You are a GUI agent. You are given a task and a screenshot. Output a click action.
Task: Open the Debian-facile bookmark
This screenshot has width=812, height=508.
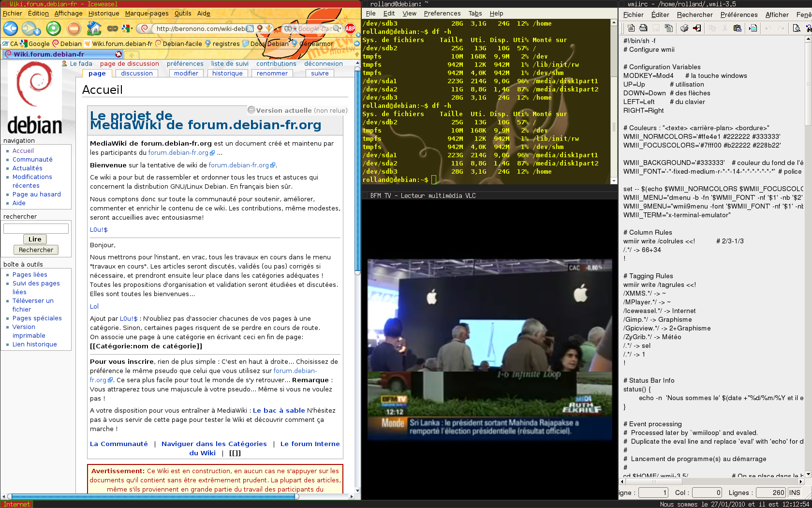tap(178, 44)
